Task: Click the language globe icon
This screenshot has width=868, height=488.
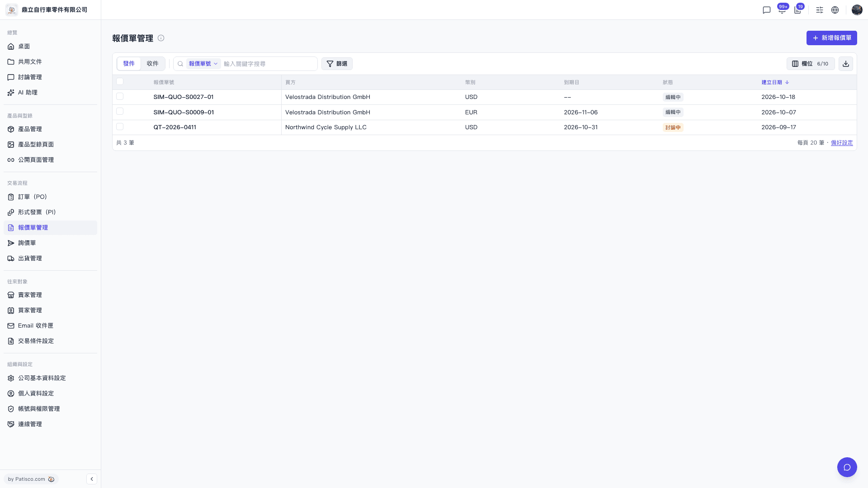Action: click(x=835, y=10)
